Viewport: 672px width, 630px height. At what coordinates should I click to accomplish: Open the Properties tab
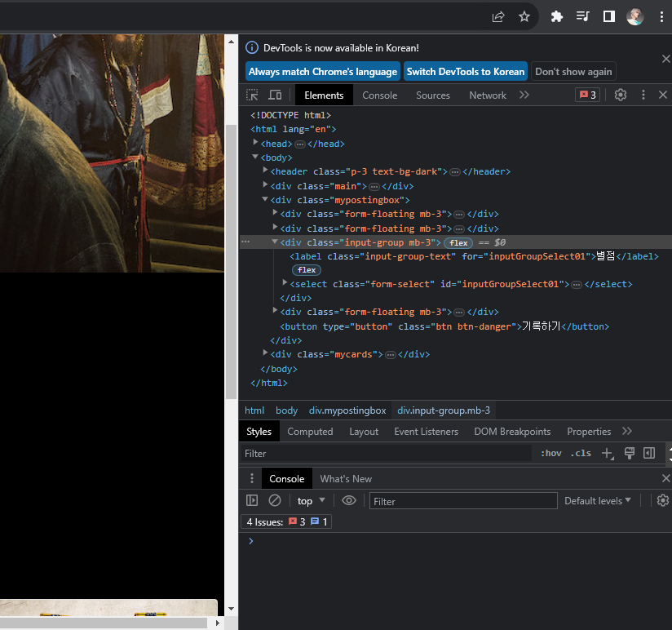589,432
